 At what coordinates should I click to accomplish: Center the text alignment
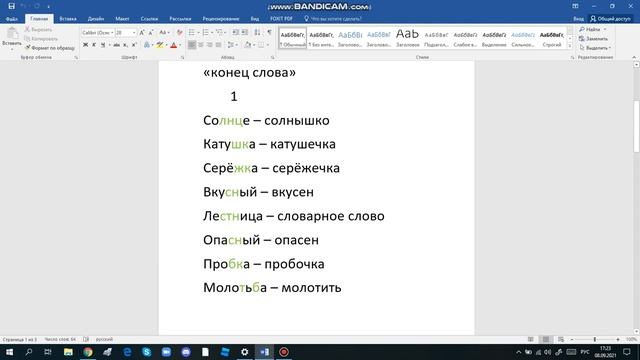click(201, 45)
